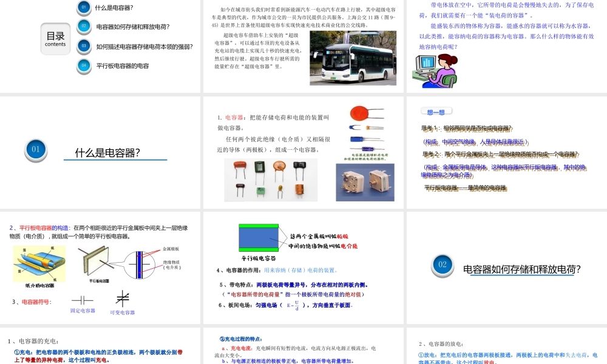Click the 目录 contents box
The height and width of the screenshot is (364, 607).
(55, 39)
